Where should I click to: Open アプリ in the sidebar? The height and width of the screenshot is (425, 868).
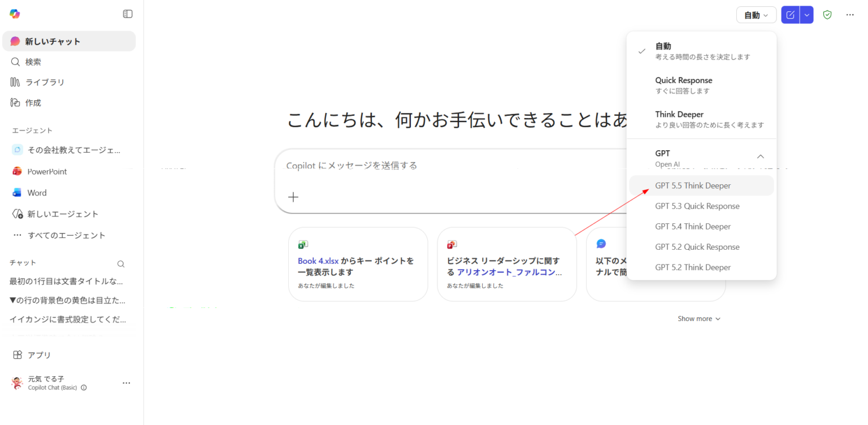(69, 355)
